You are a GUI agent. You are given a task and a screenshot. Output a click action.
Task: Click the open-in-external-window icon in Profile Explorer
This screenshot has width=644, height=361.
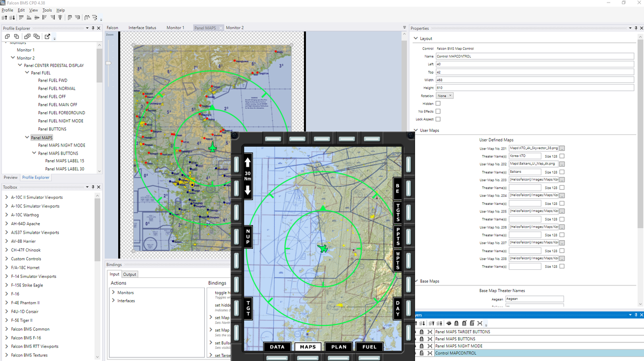(47, 36)
